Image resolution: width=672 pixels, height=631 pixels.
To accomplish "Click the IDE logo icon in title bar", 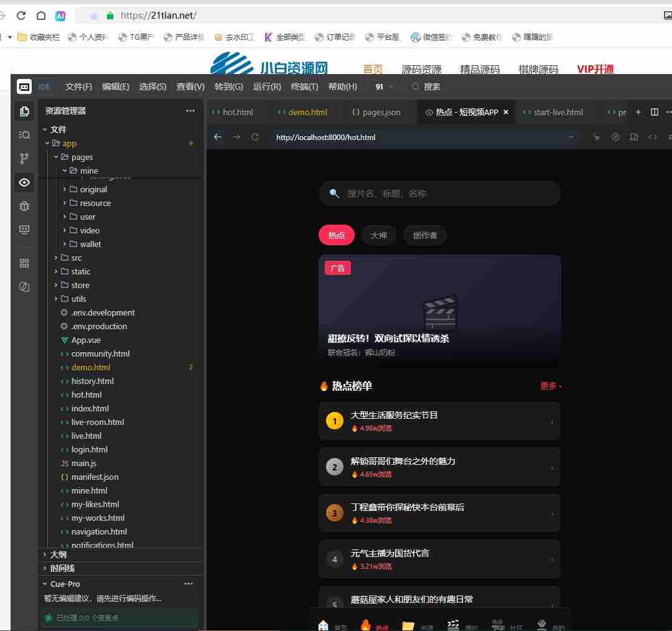I will (24, 86).
